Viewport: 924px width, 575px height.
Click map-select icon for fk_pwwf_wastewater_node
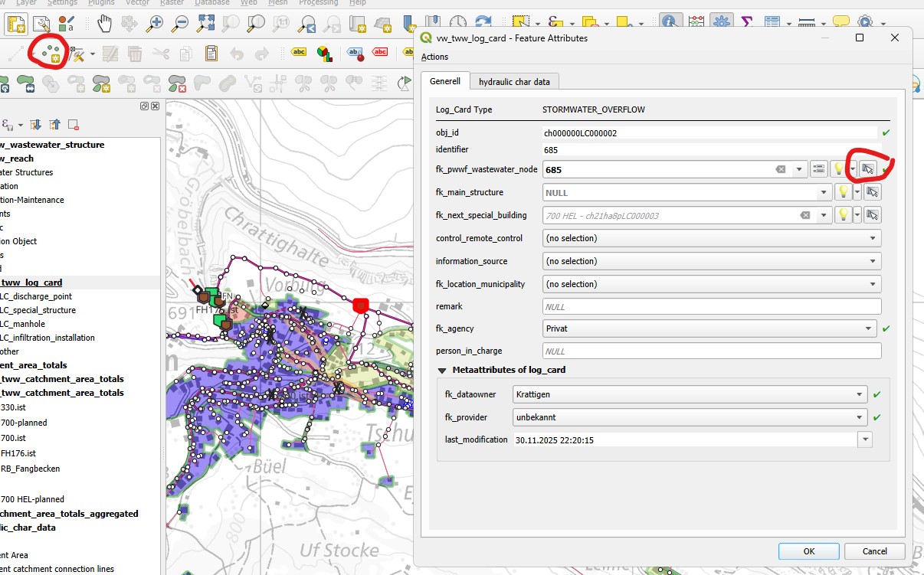point(868,169)
